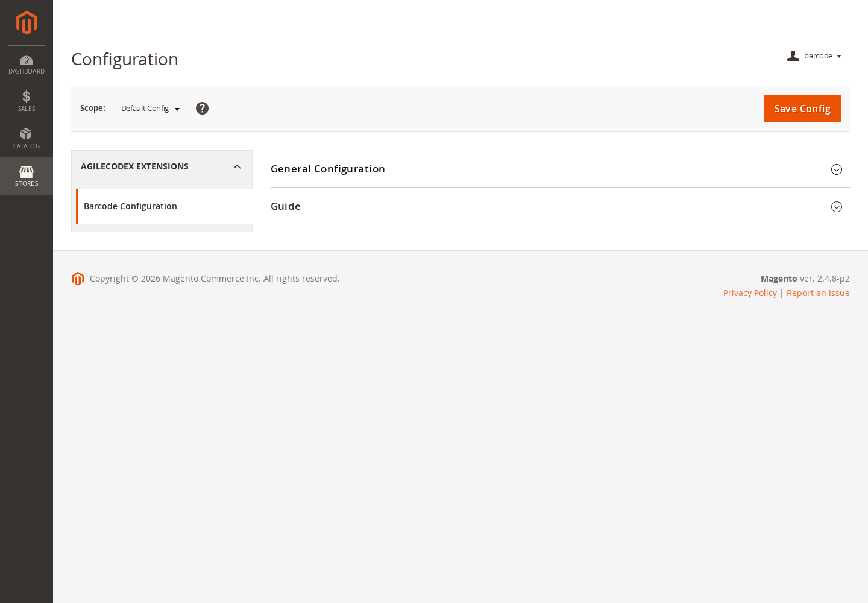Collapse the Agilecodex Extensions section
The width and height of the screenshot is (868, 603).
(162, 166)
